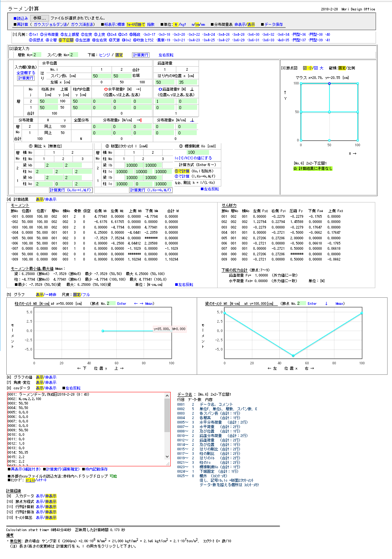The image size is (392, 559).
Task: Choose ガウスジョルダン法 solver option
Action: coord(51,25)
